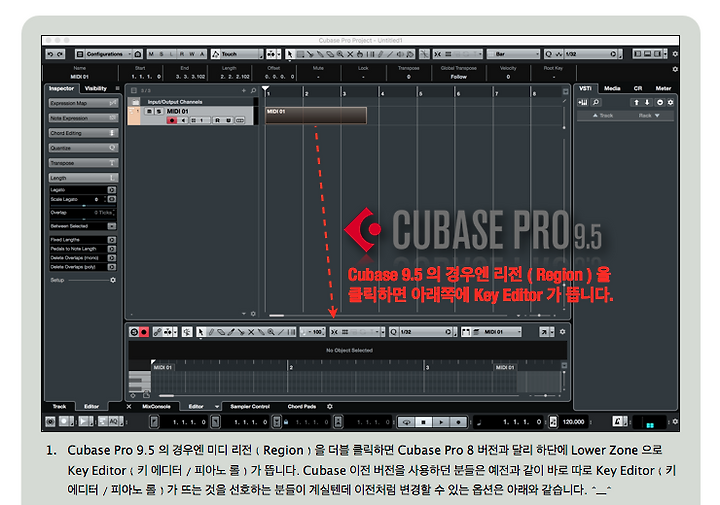Toggle Snap to Zero Crossing button
Screen dimensions: 720x505
(424, 54)
